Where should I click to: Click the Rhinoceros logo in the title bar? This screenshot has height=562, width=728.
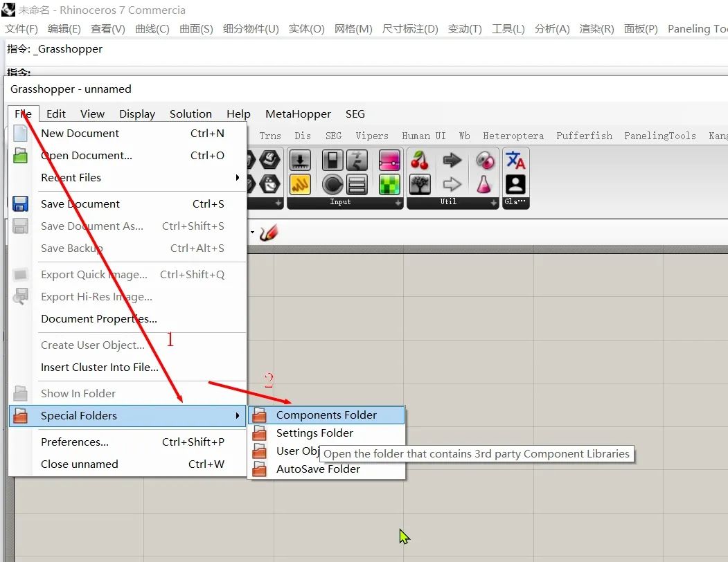[8, 9]
